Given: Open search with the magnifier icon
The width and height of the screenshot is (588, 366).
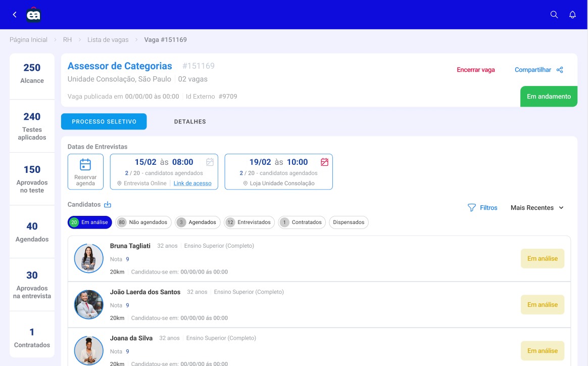Looking at the screenshot, I should point(554,15).
